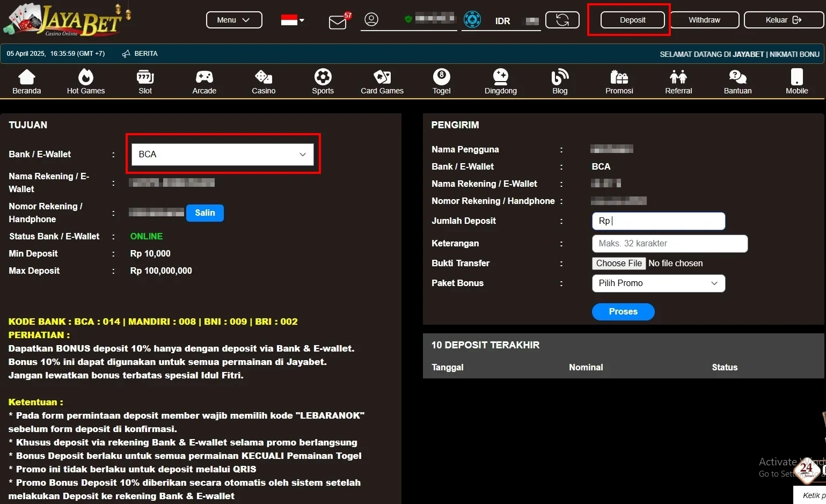Open the BCA Bank / E-Wallet dropdown
This screenshot has width=826, height=504.
222,155
